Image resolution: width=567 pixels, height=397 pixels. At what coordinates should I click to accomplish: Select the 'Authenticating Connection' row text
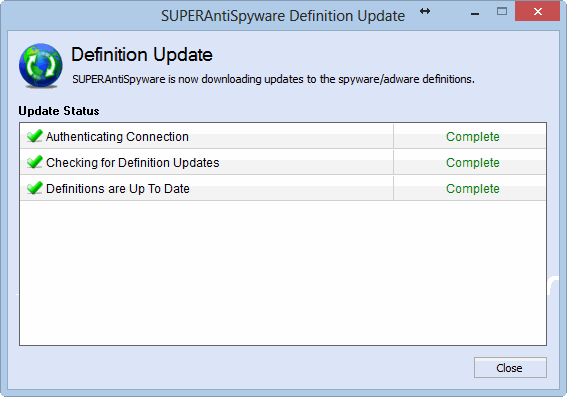point(117,137)
